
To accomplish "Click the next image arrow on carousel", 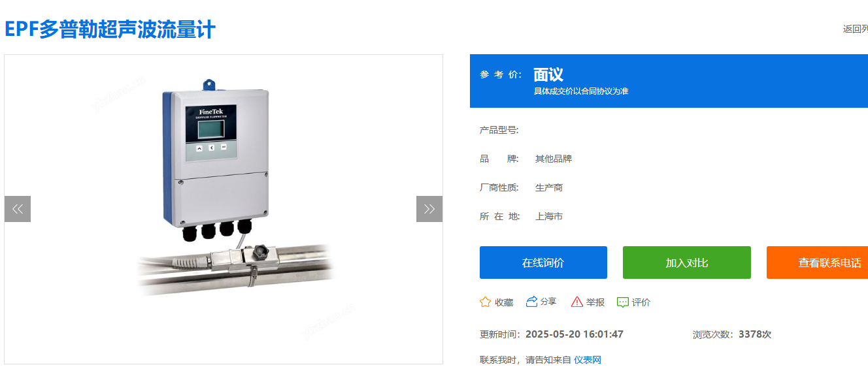I will point(429,209).
